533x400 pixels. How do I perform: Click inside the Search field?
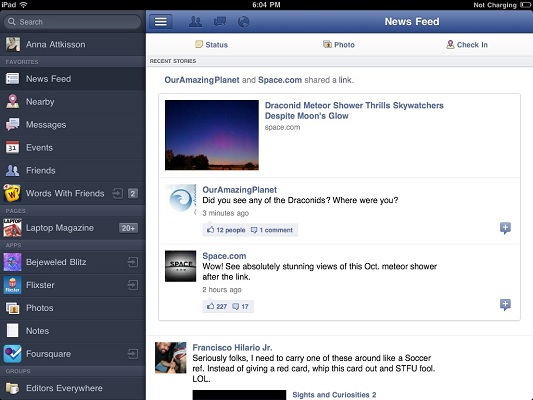tap(72, 22)
